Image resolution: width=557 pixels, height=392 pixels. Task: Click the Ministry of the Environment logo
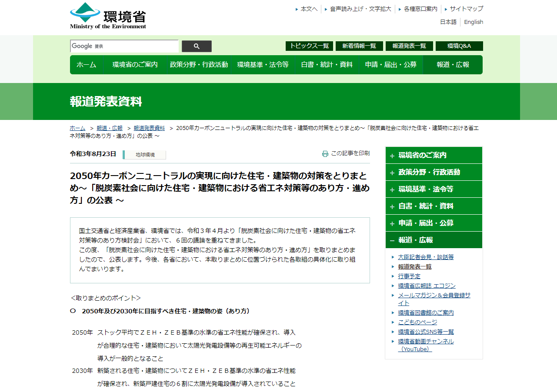coord(108,16)
